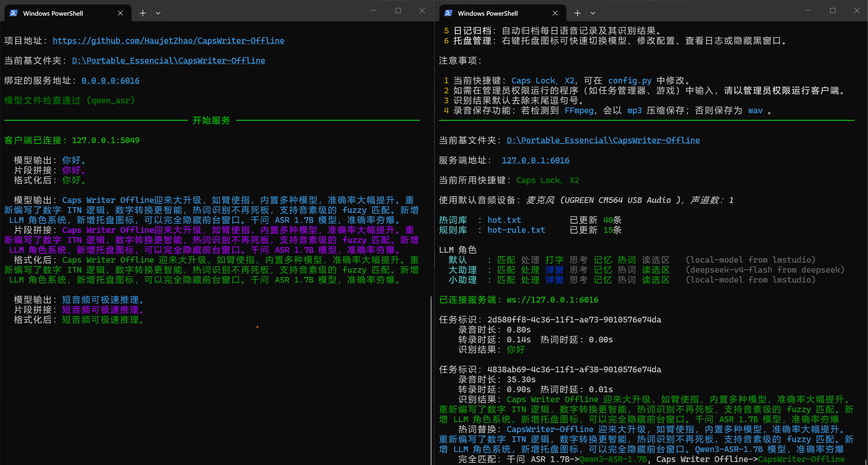The image size is (868, 465).
Task: Close the left terminal window
Action: click(422, 11)
